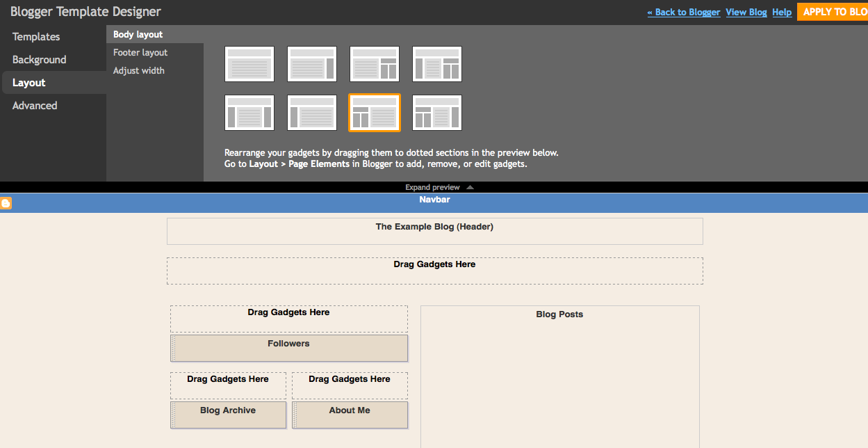Image resolution: width=868 pixels, height=448 pixels.
Task: Click the wide Drag Gadgets Here section below header
Action: pos(435,271)
